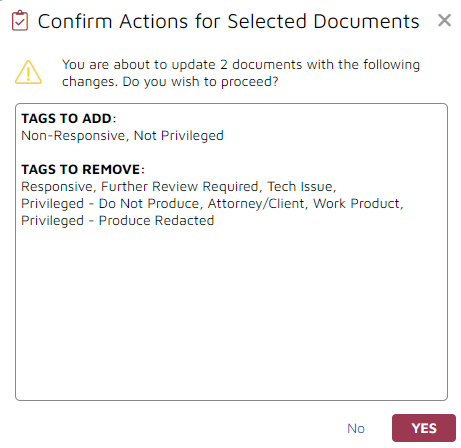Click Privileged - Do Not Produce text
This screenshot has height=448, width=461.
[x=111, y=204]
